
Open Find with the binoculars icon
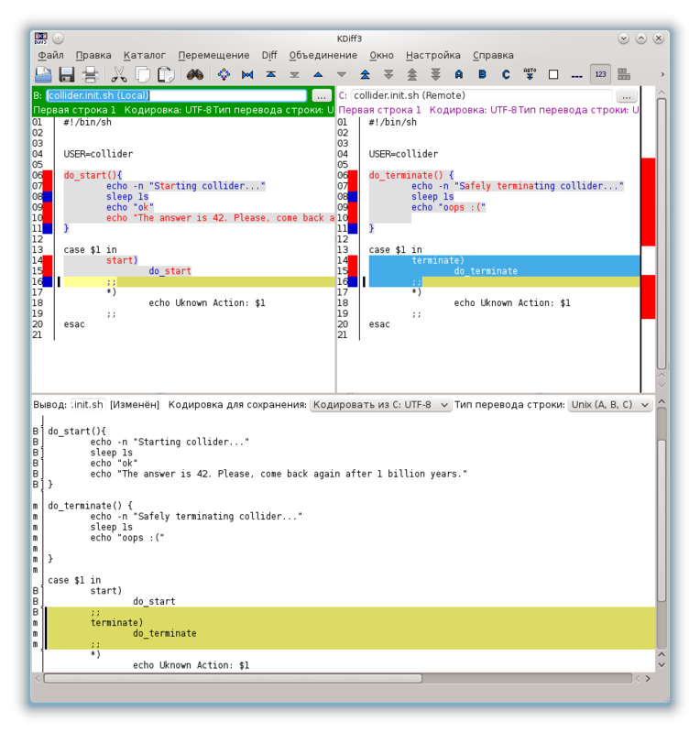(195, 74)
